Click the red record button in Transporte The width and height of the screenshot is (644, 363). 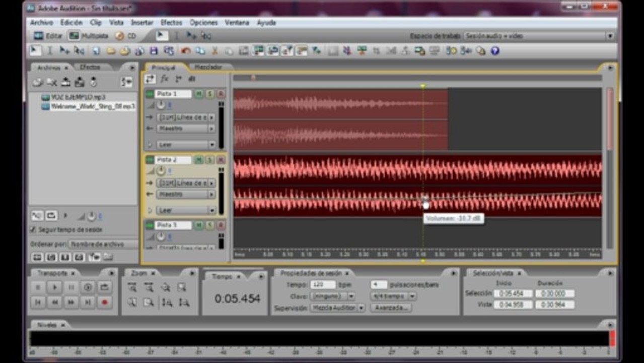104,302
